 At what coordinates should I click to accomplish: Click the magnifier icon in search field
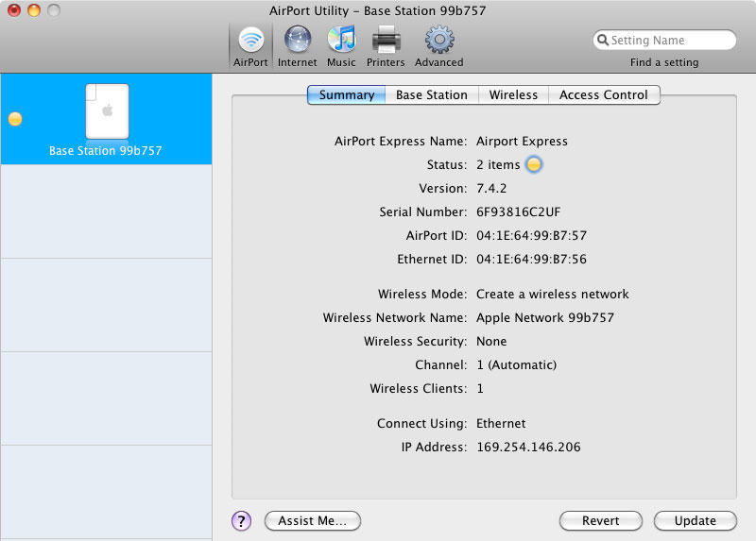[x=602, y=40]
